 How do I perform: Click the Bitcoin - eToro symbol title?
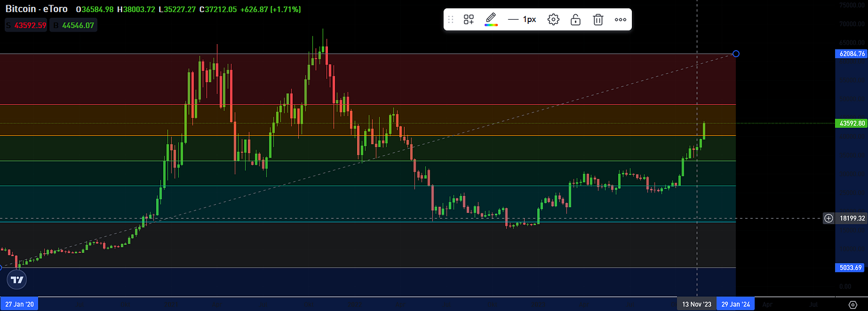35,10
